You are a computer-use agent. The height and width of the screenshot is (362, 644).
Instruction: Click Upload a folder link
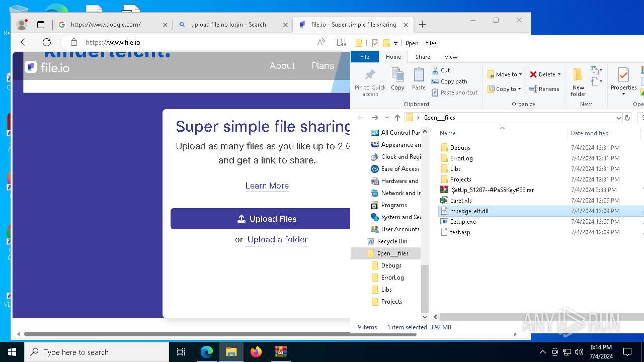pyautogui.click(x=277, y=240)
